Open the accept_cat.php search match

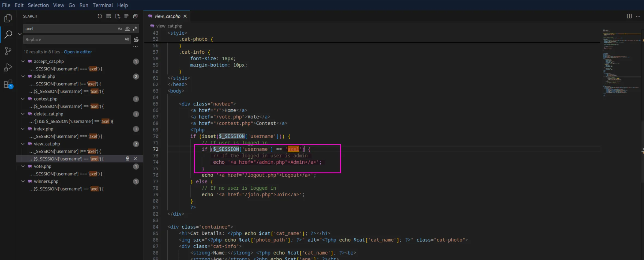click(x=66, y=69)
